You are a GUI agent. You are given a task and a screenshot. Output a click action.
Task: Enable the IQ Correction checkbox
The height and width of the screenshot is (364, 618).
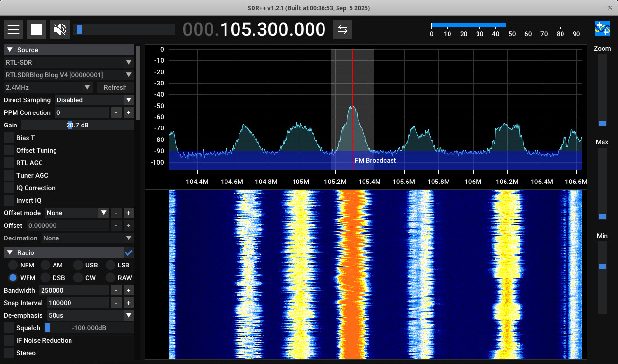pyautogui.click(x=9, y=188)
